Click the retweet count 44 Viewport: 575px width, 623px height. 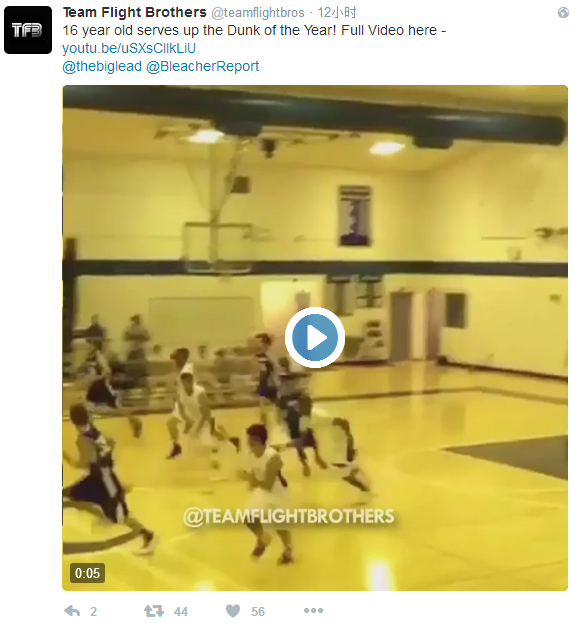(x=181, y=611)
